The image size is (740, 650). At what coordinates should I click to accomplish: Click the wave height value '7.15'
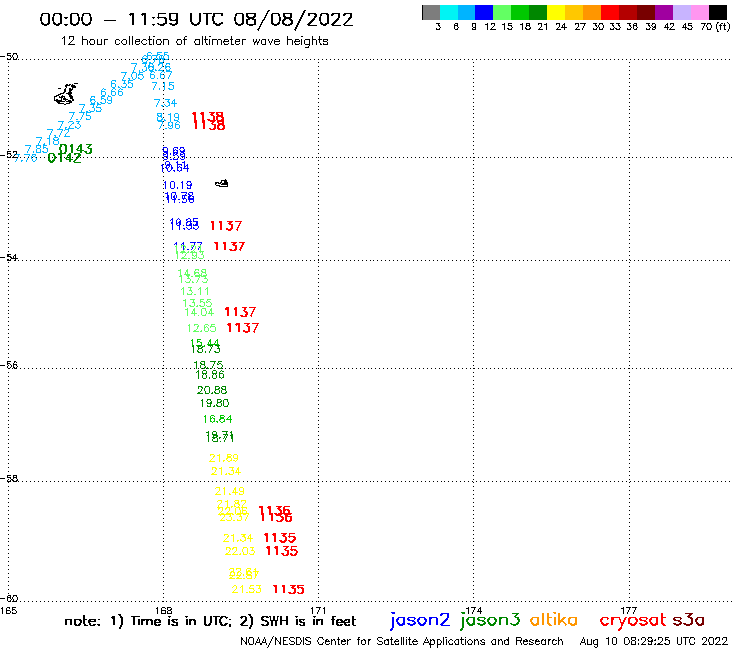[163, 86]
